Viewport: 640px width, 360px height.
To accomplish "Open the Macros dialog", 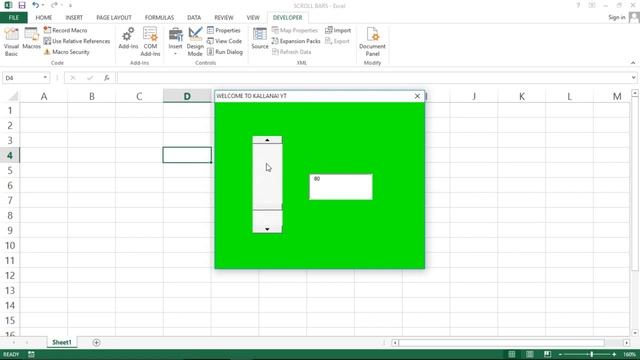I will coord(31,39).
